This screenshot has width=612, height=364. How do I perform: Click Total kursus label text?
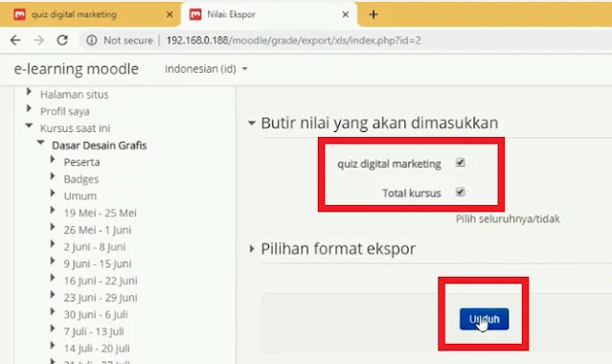pos(412,193)
